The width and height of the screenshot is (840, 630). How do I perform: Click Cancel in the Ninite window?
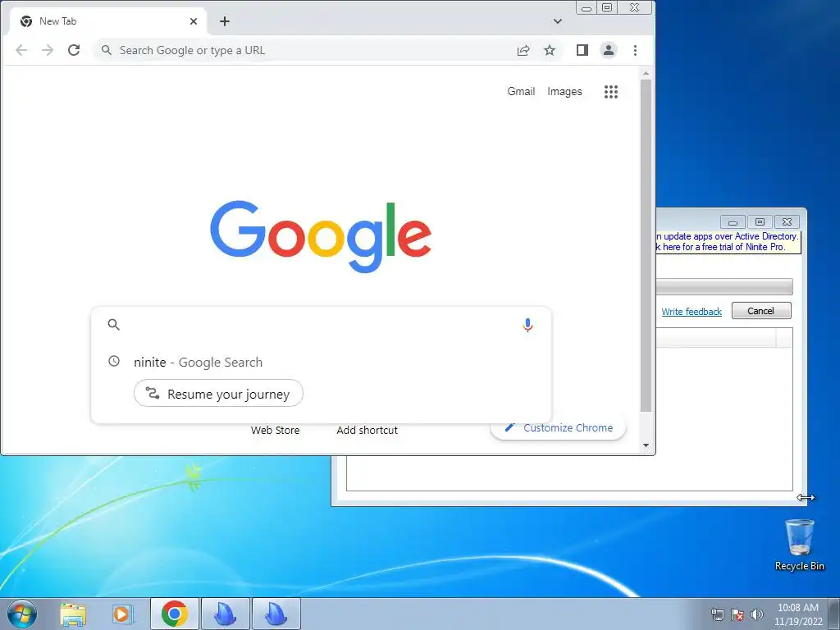click(760, 311)
